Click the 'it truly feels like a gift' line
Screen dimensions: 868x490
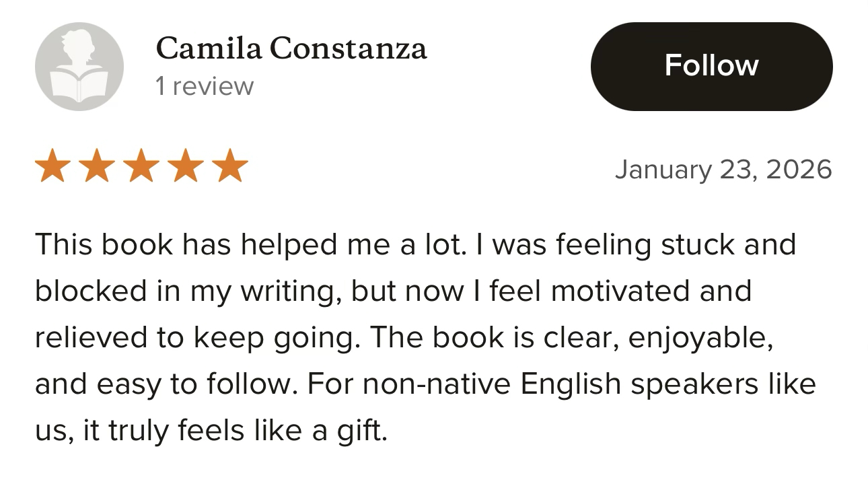click(211, 431)
